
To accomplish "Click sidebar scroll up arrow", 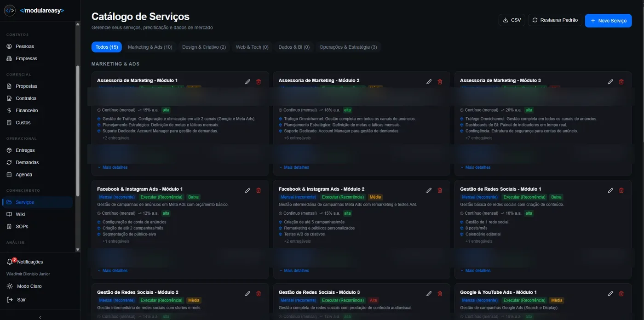I will [77, 24].
